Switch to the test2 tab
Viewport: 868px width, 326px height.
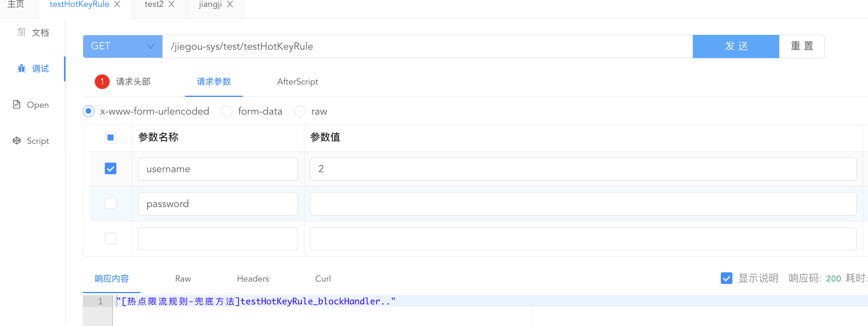tap(154, 4)
